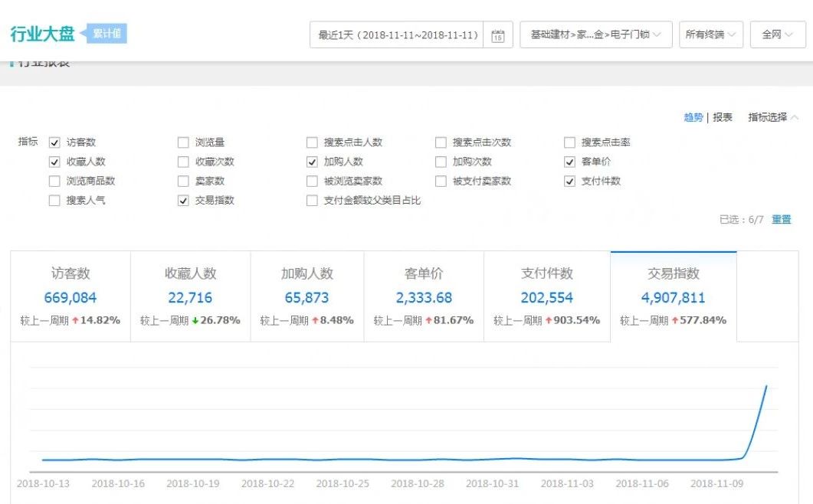This screenshot has width=813, height=504.
Task: Check the 浏览量 checkbox
Action: click(x=183, y=142)
